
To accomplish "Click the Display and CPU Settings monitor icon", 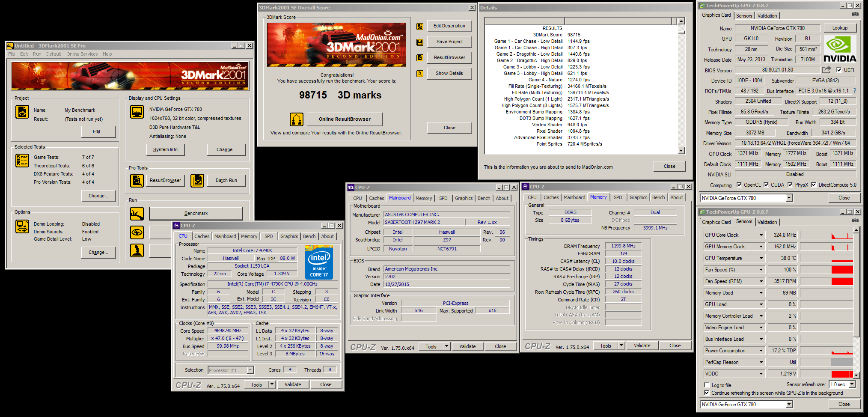I will (x=137, y=112).
